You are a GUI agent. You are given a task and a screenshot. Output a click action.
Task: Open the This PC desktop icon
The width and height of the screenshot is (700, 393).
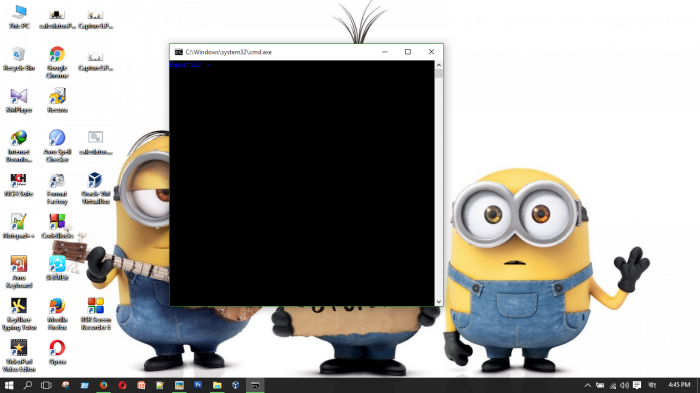click(19, 17)
